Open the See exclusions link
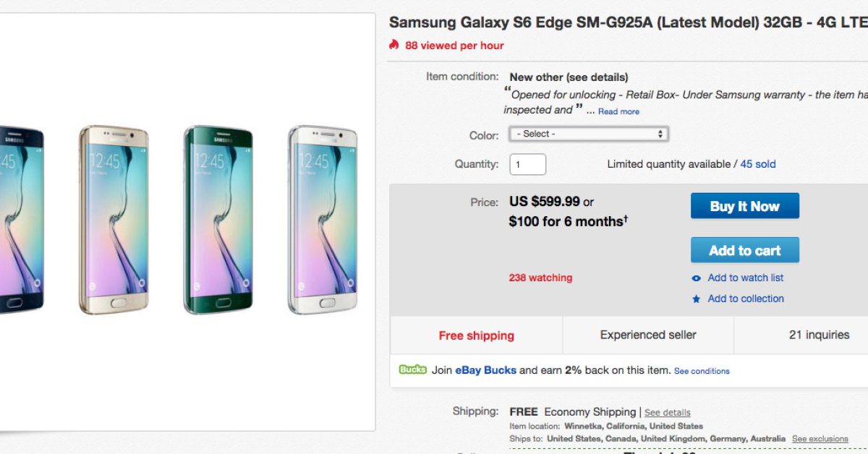Image resolution: width=868 pixels, height=454 pixels. [x=820, y=439]
